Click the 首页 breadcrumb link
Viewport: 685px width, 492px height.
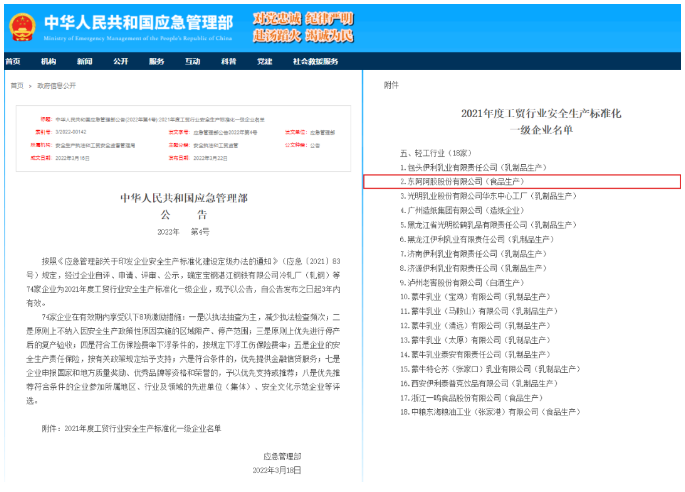click(x=17, y=87)
